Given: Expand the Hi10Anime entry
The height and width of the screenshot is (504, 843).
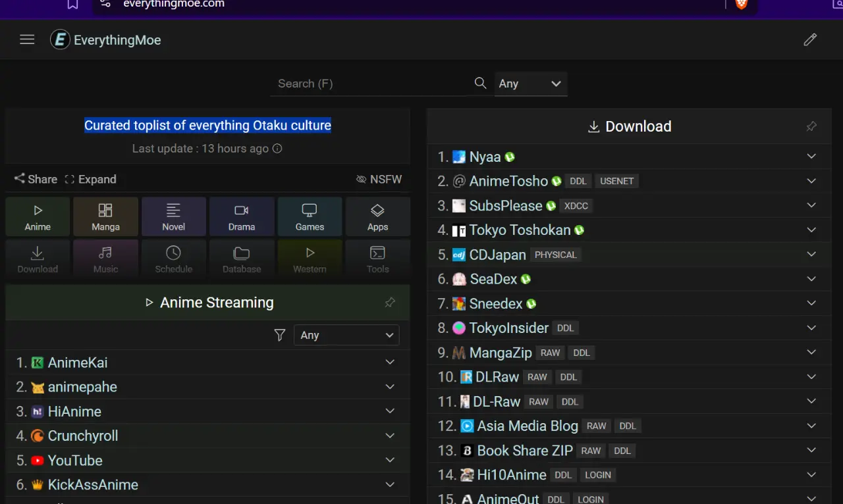Looking at the screenshot, I should click(x=811, y=474).
